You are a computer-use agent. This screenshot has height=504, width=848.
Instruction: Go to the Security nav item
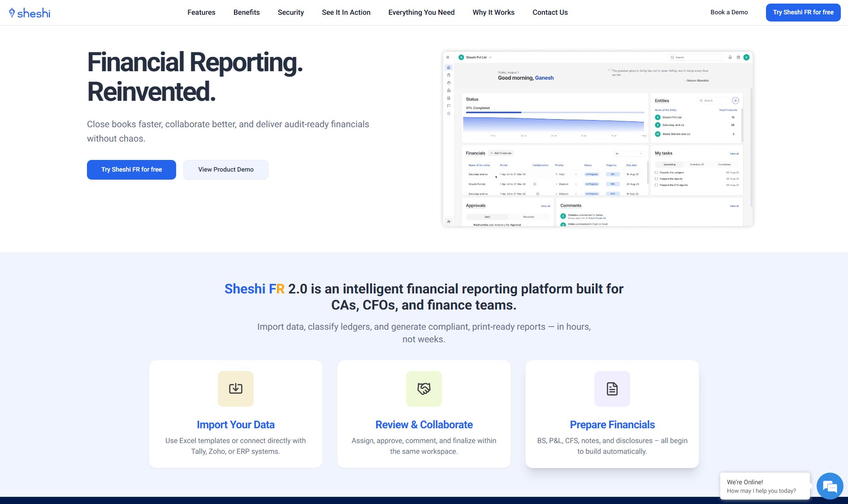(291, 13)
